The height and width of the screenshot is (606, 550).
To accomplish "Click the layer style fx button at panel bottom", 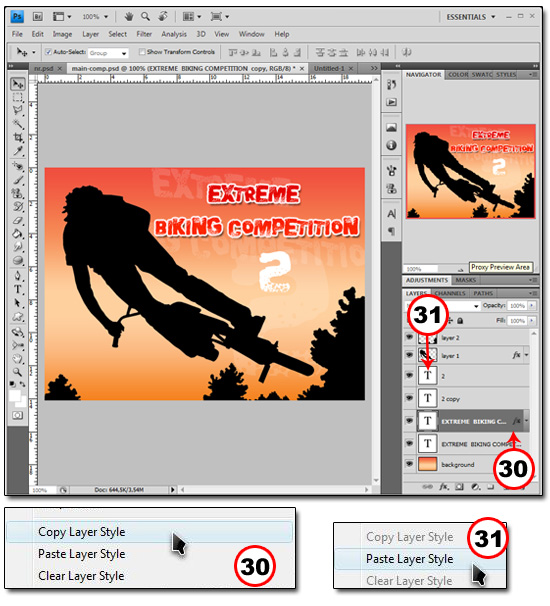I will coord(443,487).
